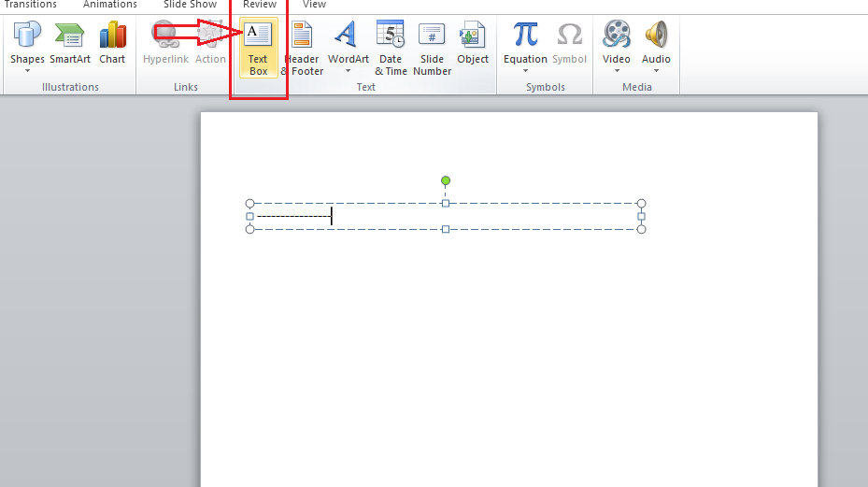
Task: Switch to the Review tab
Action: 259,5
